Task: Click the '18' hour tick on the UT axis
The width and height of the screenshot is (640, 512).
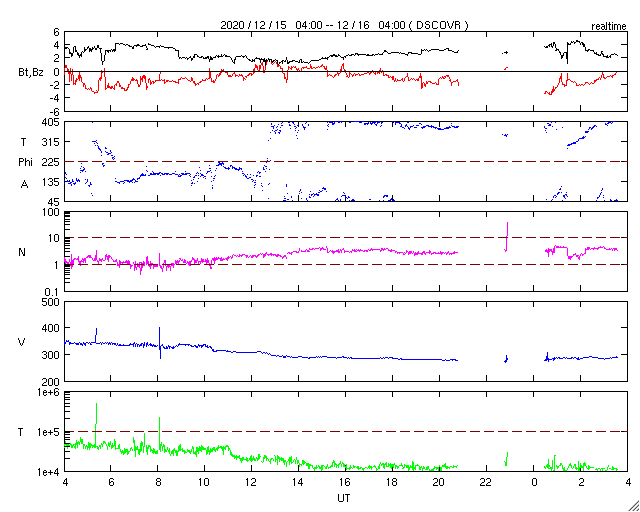Action: coord(392,483)
